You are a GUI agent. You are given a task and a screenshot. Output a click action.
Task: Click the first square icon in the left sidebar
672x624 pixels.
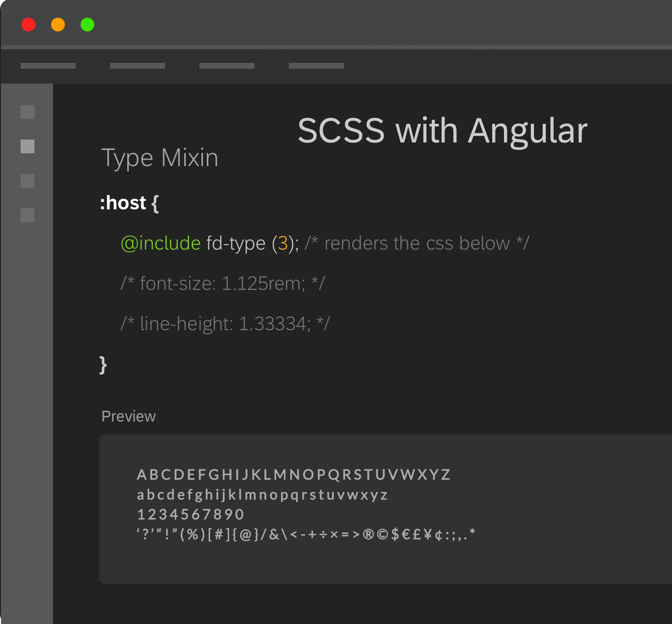click(x=28, y=112)
